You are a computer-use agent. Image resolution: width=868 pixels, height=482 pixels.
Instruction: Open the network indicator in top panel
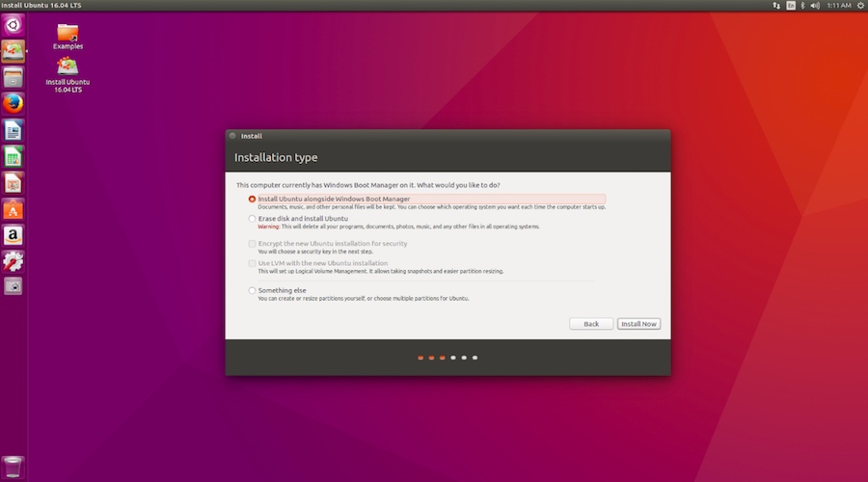(x=776, y=6)
